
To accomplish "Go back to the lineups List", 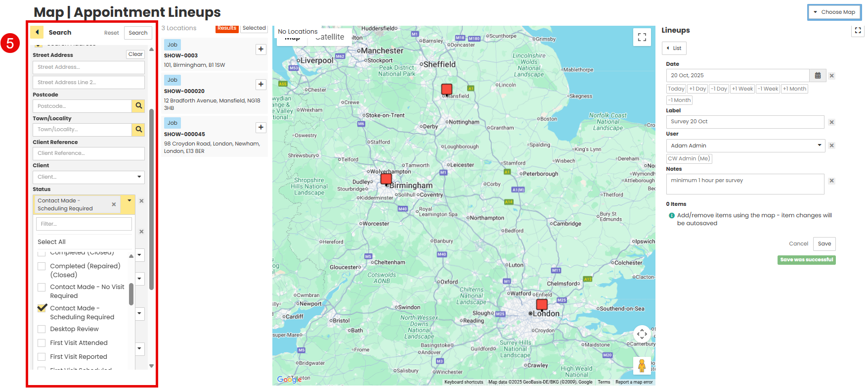I will 674,48.
